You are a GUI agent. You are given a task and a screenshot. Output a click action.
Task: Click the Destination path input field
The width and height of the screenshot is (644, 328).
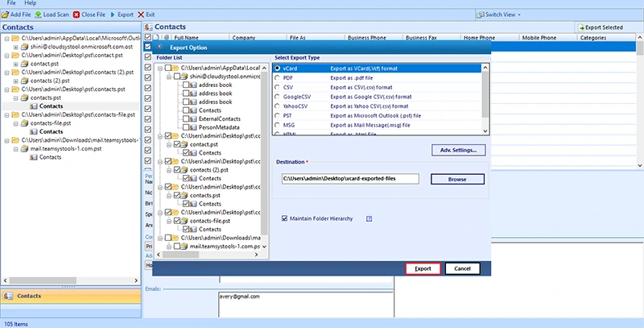click(x=350, y=179)
